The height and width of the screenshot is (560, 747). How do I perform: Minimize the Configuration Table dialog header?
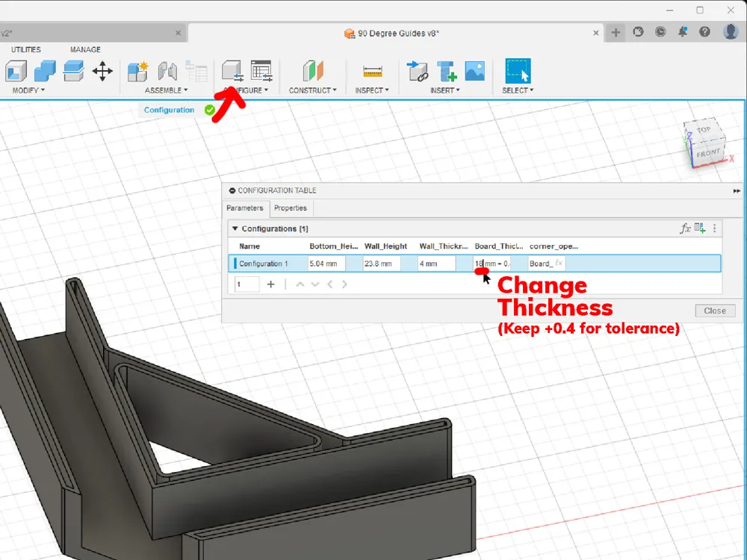(x=232, y=190)
